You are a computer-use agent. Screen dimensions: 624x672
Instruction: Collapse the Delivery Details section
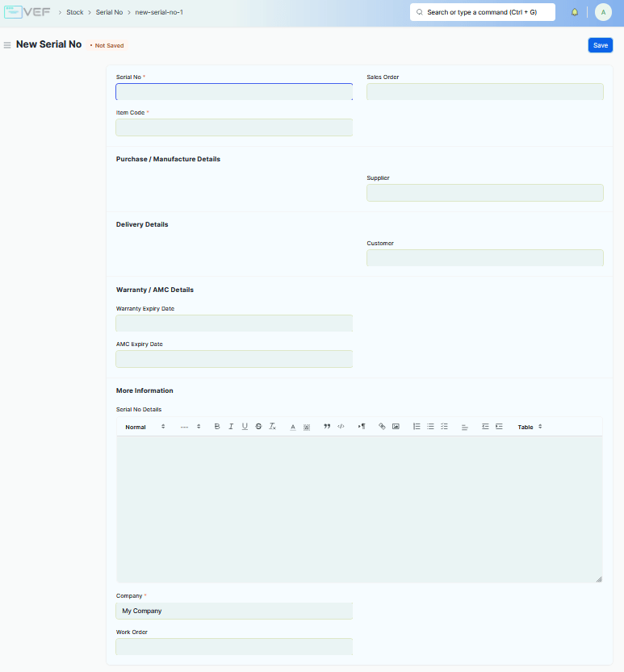(142, 224)
